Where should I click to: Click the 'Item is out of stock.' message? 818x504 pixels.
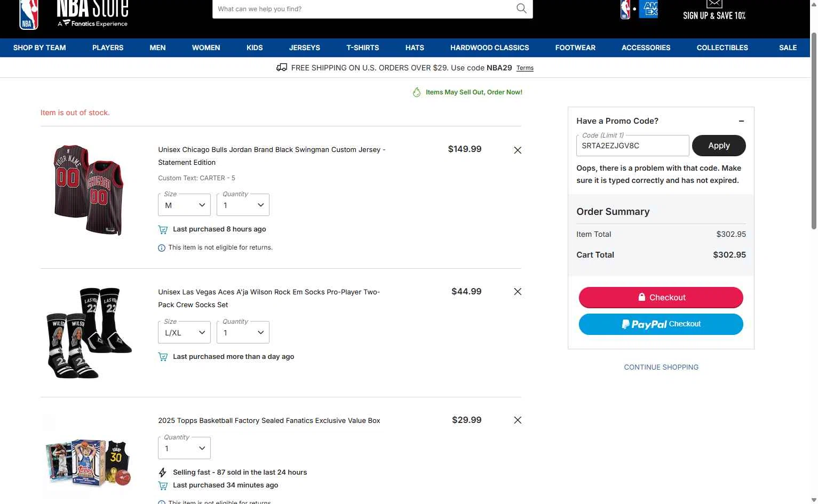tap(75, 113)
